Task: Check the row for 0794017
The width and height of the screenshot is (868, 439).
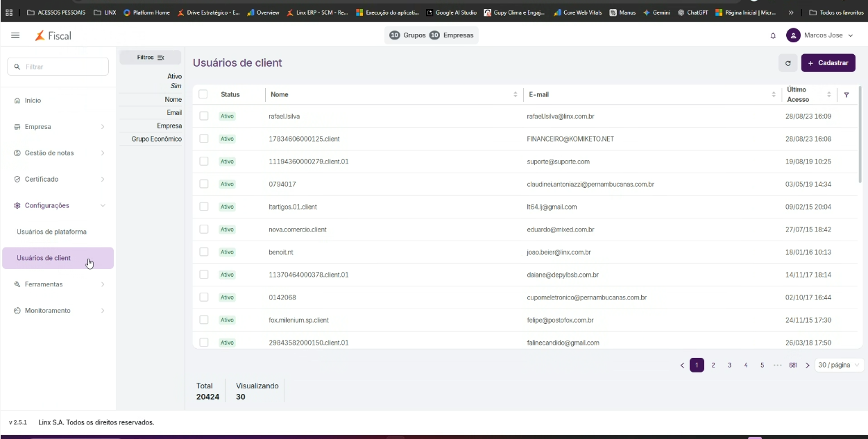Action: pyautogui.click(x=204, y=184)
